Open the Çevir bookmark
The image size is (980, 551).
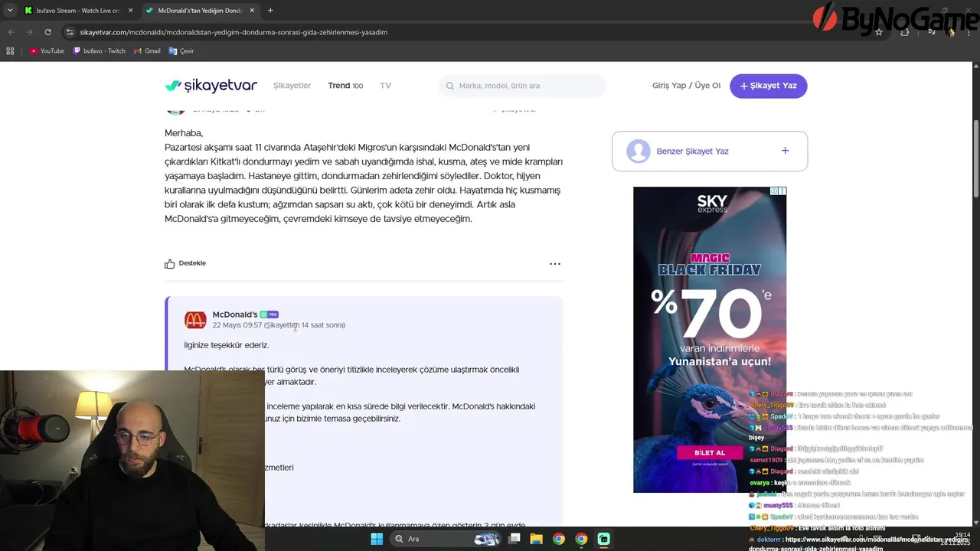click(181, 51)
